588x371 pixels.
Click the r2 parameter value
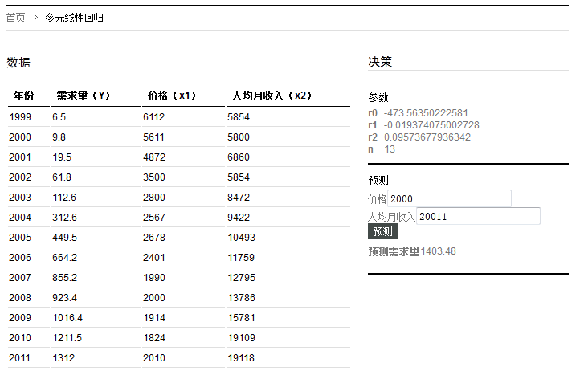[x=427, y=137]
